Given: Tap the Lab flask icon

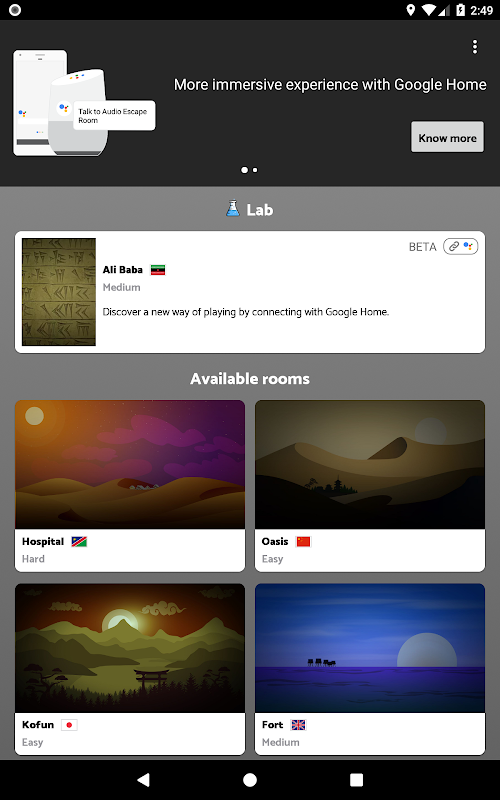Looking at the screenshot, I should click(x=233, y=208).
